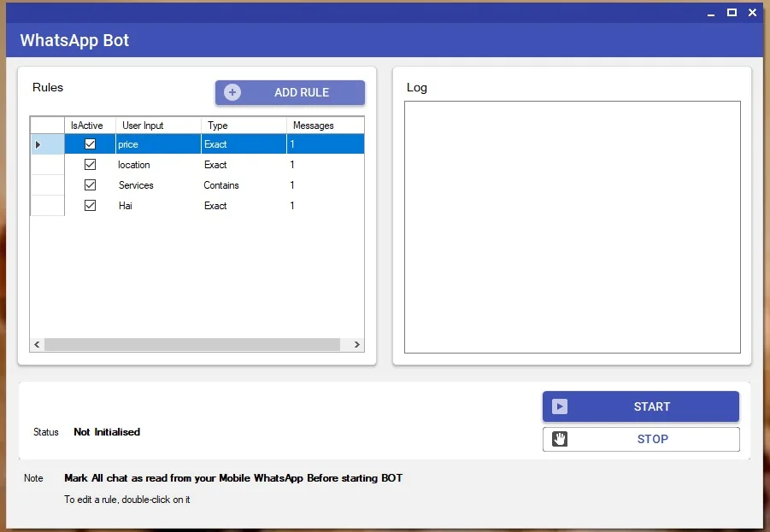Toggle IsActive checkbox for Hai rule
Screen dimensions: 770x532
click(90, 206)
